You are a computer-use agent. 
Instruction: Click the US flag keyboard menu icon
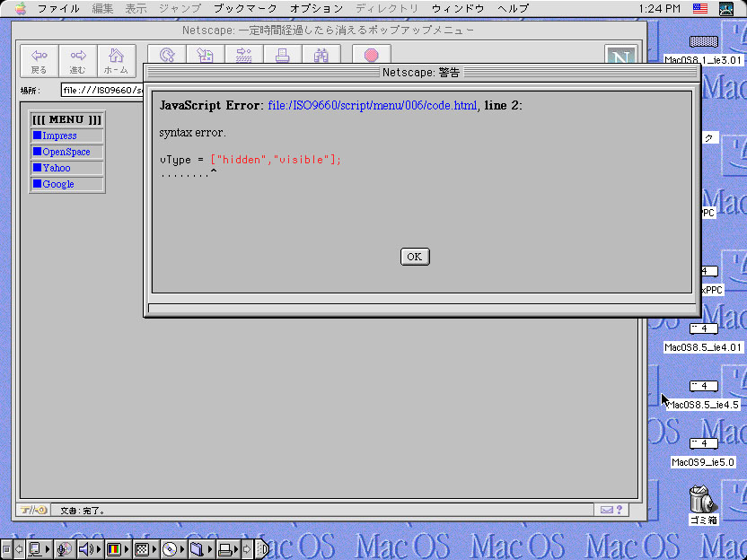coord(699,9)
